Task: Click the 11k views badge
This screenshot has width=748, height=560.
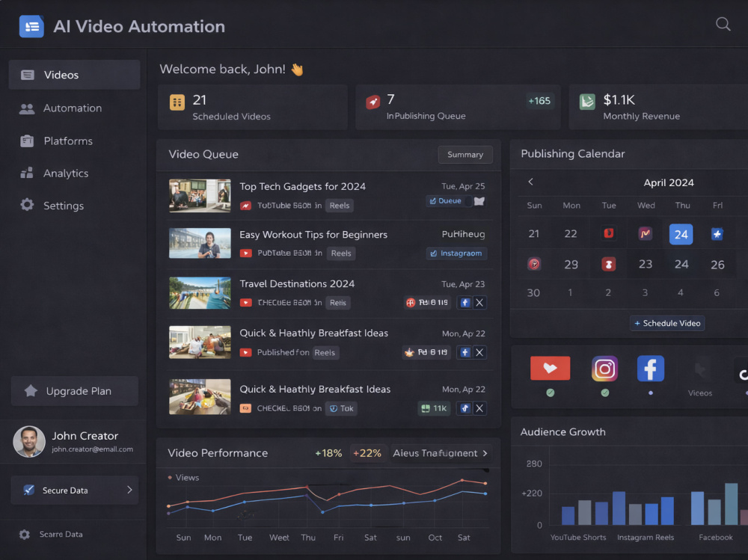Action: (x=434, y=408)
